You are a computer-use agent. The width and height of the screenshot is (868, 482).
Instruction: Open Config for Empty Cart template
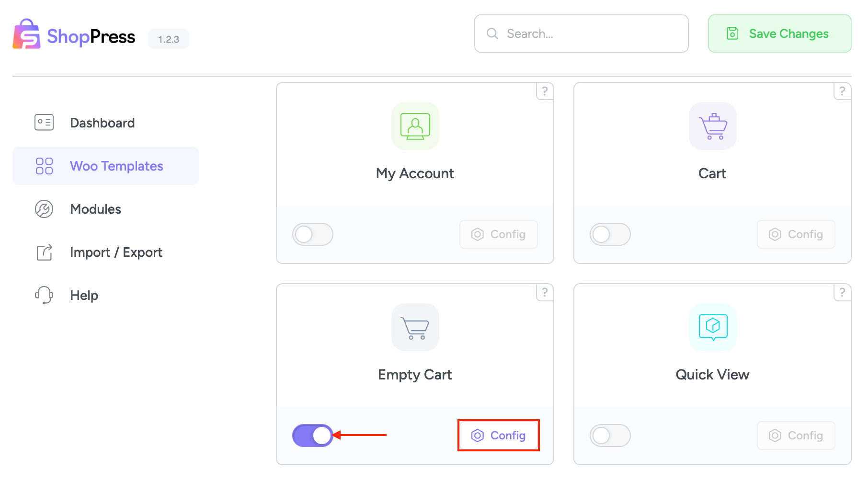[498, 435]
